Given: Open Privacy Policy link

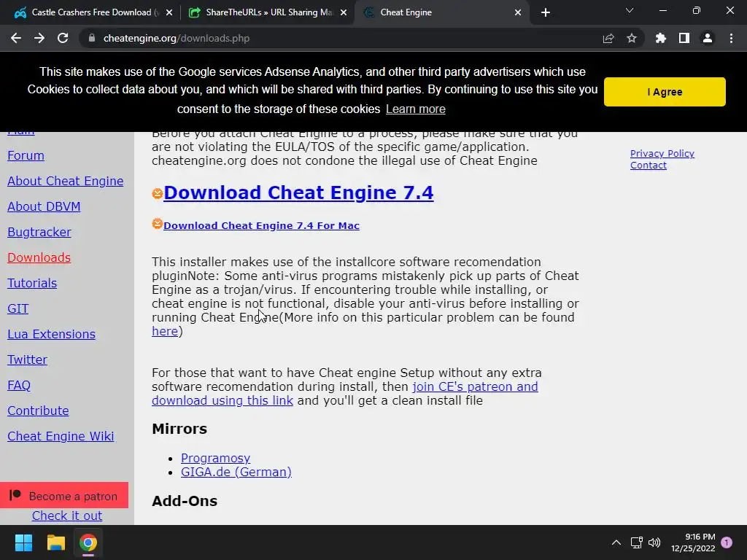Looking at the screenshot, I should coord(662,154).
